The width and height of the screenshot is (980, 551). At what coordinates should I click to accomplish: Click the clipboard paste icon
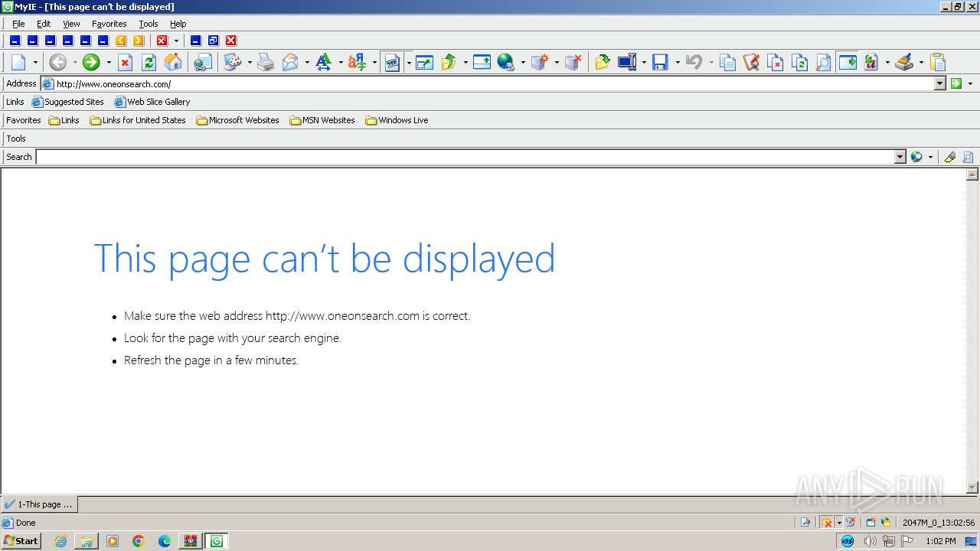[x=938, y=62]
